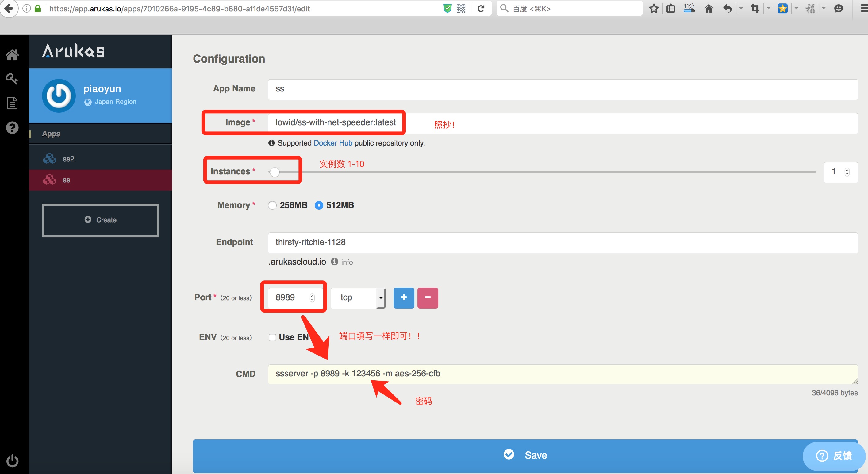
Task: Expand the crop tool dropdown arrow
Action: (x=769, y=8)
